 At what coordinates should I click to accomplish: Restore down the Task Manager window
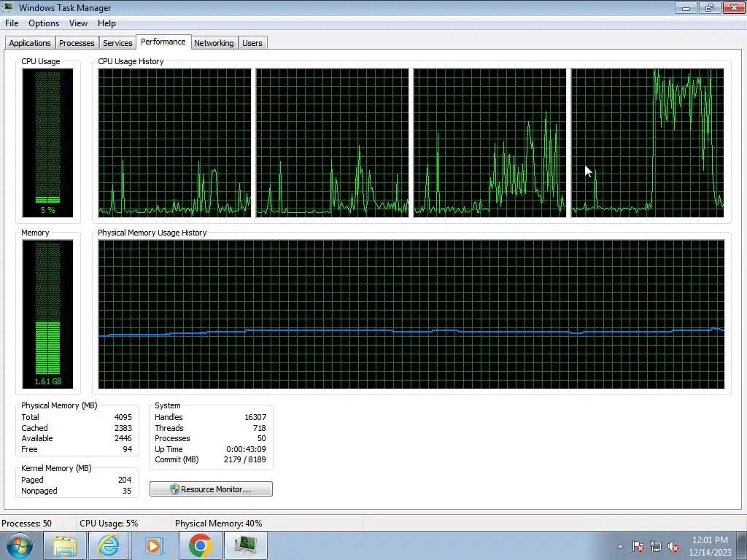709,7
